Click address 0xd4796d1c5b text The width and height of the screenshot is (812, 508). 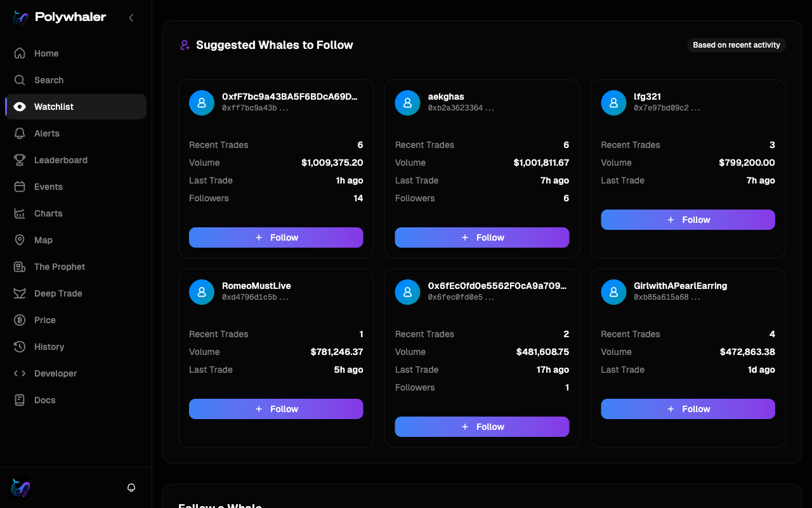point(255,297)
